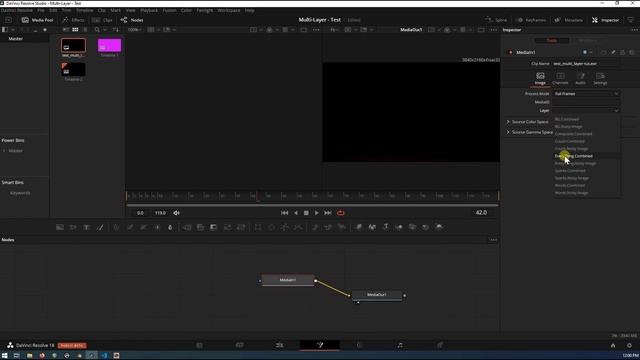This screenshot has height=360, width=640.
Task: Open the Fusion page at the bottom
Action: tap(320, 345)
